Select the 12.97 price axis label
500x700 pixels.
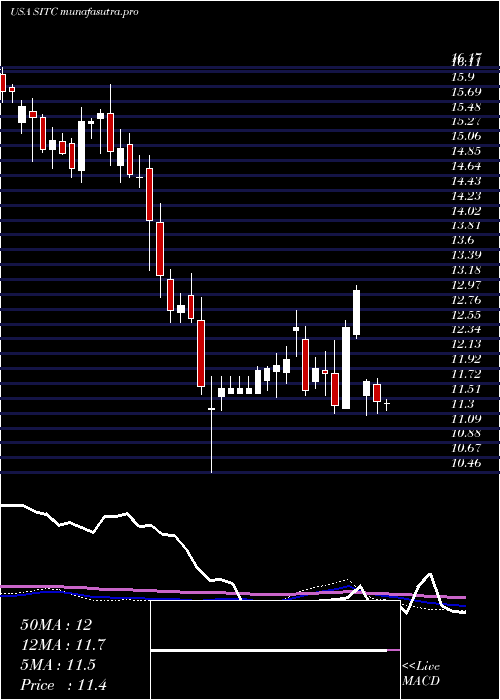pyautogui.click(x=467, y=285)
